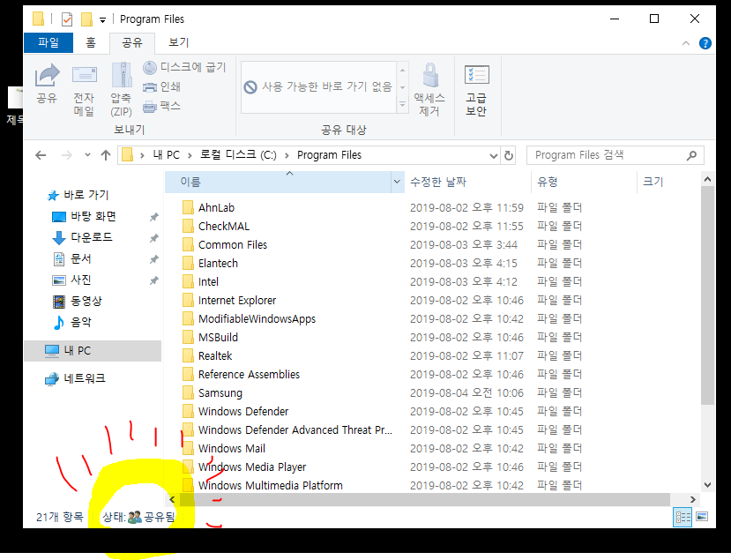This screenshot has height=560, width=731.
Task: Click the Email (전자 메일) icon
Action: 84,91
